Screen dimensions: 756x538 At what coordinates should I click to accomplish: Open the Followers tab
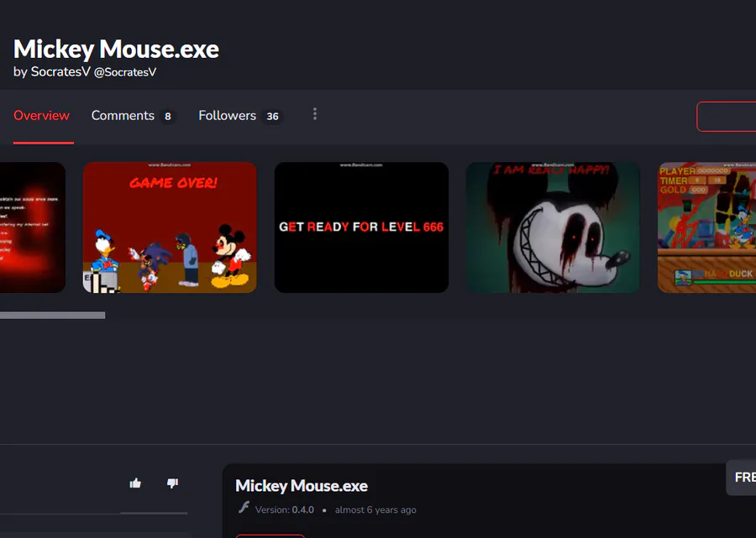click(227, 116)
